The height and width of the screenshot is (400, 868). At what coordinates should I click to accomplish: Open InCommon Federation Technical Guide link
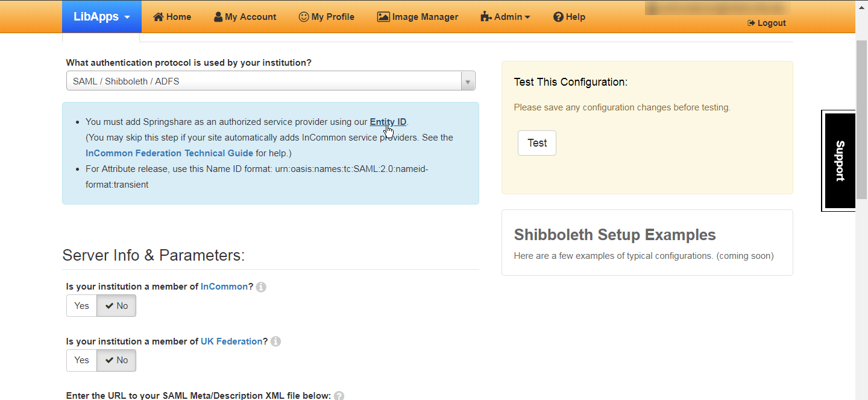coord(169,153)
